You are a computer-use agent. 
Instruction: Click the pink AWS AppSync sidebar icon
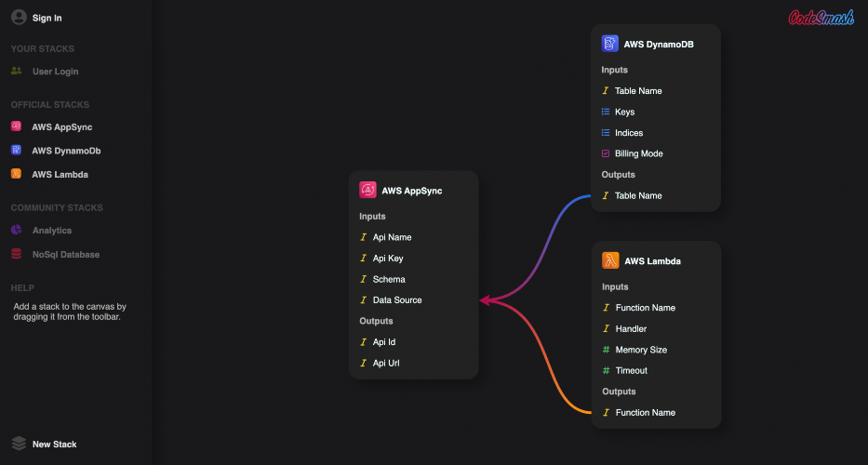coord(16,126)
